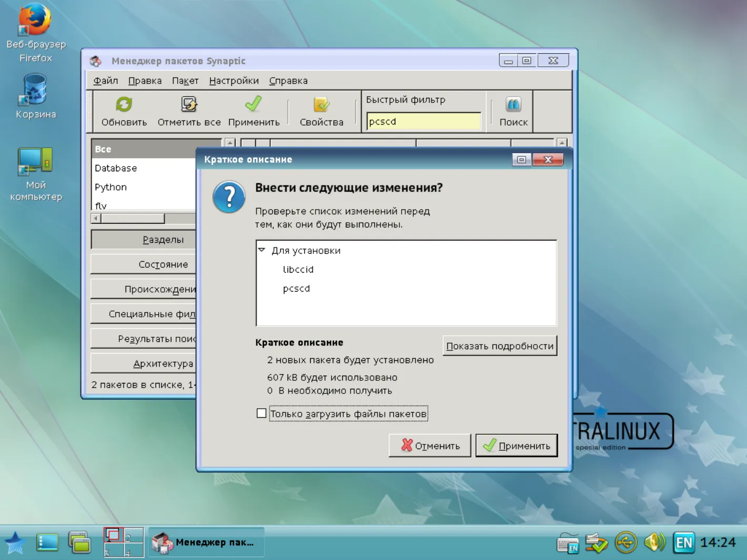
Task: Open the Справка menu
Action: click(x=289, y=80)
